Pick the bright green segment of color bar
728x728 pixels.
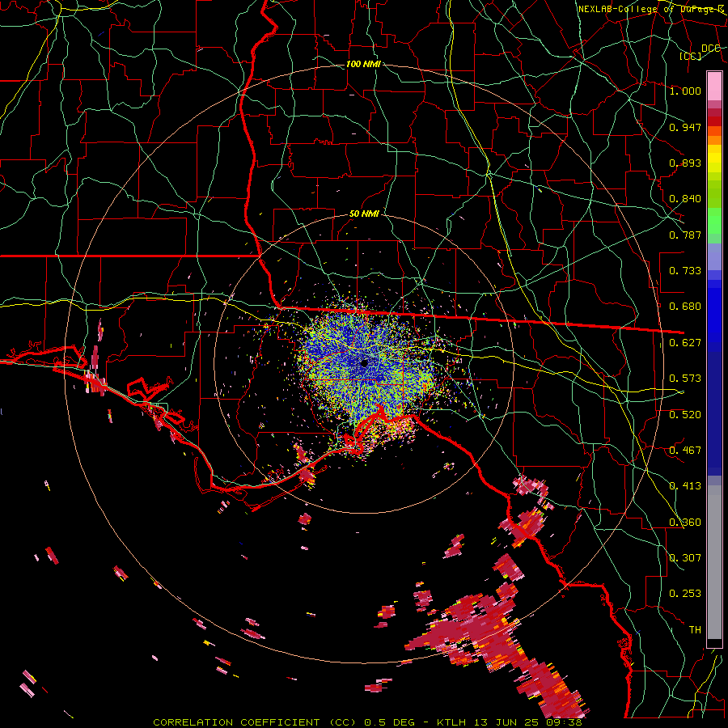point(714,222)
